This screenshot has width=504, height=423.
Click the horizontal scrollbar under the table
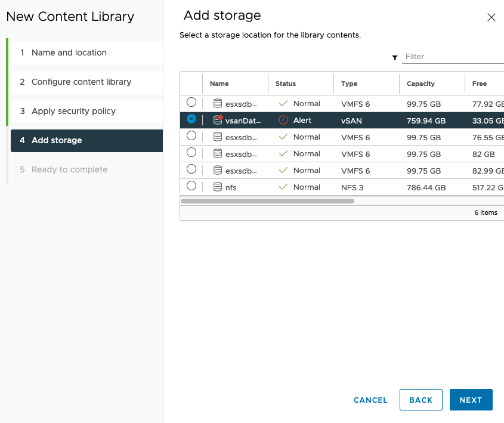pyautogui.click(x=267, y=201)
